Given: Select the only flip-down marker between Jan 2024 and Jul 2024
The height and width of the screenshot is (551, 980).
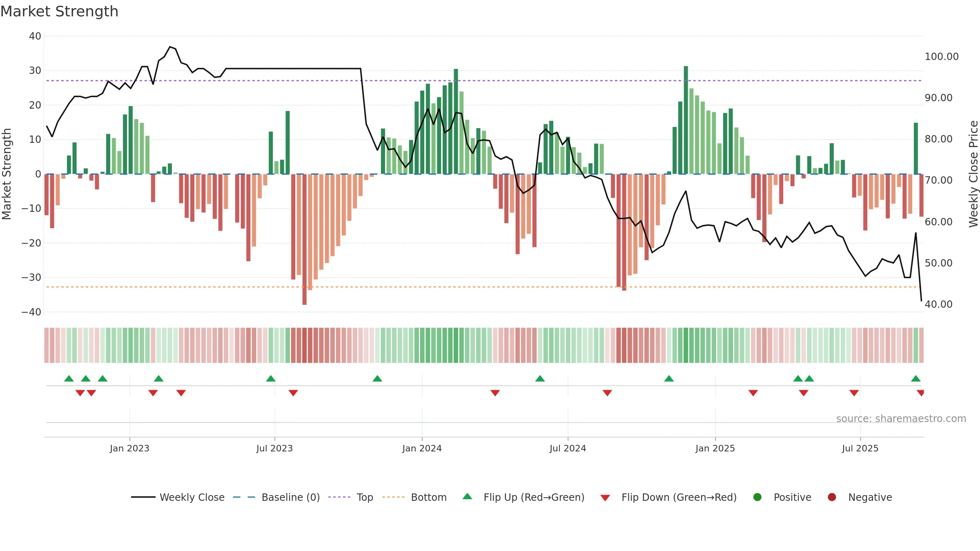Looking at the screenshot, I should coord(495,393).
